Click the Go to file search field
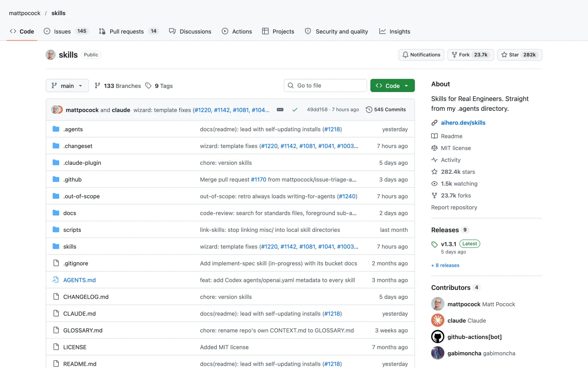 coord(325,85)
